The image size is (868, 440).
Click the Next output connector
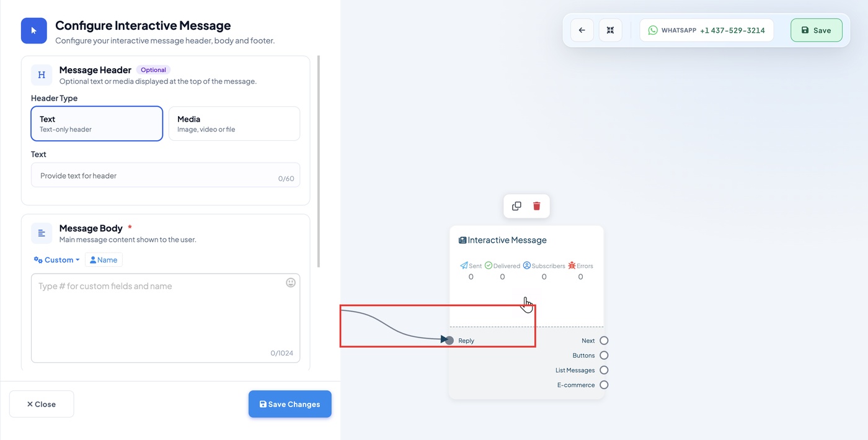click(x=604, y=341)
